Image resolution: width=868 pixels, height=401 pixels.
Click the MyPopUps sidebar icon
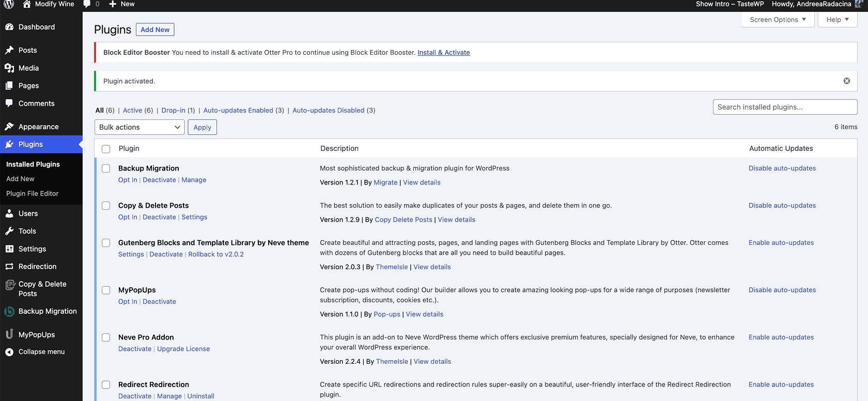(9, 334)
